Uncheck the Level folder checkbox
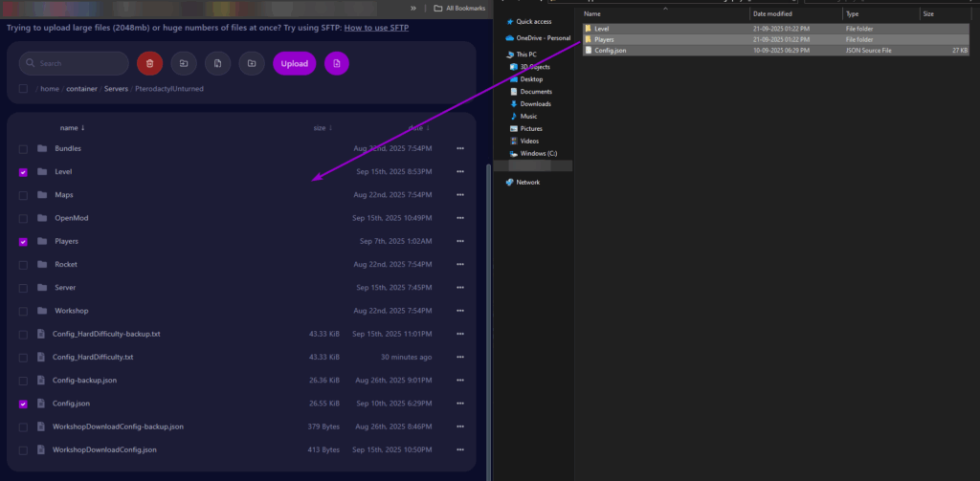Viewport: 980px width, 481px height. pos(23,172)
